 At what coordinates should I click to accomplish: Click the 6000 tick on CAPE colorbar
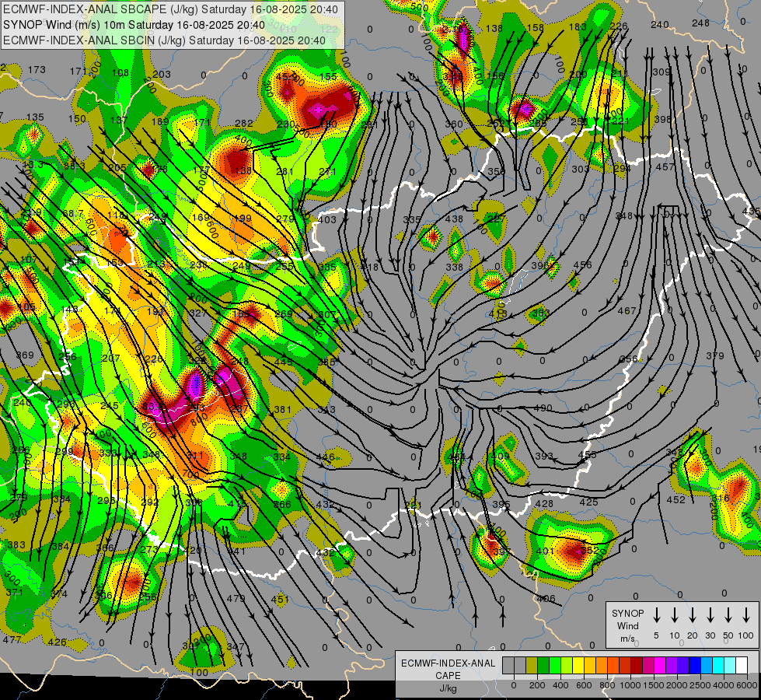pos(747,685)
